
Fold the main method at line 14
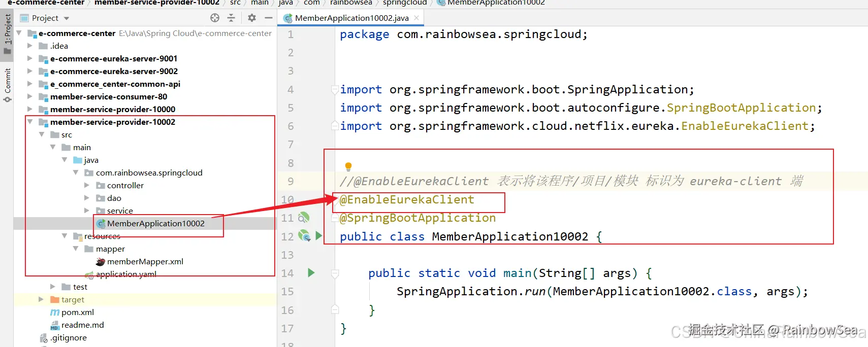coord(335,273)
